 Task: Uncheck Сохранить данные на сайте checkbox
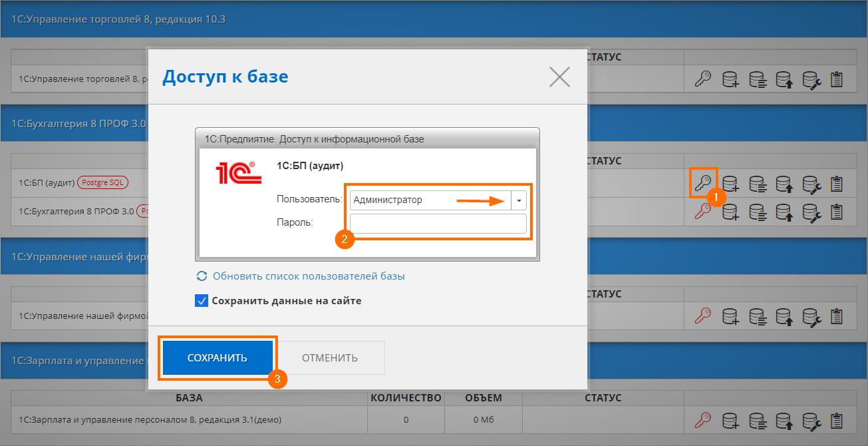202,301
